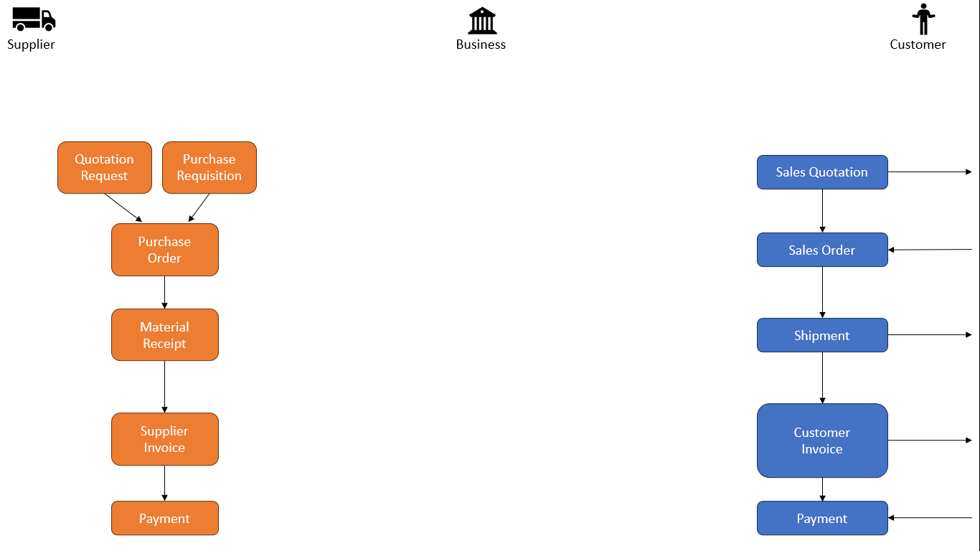Image resolution: width=980 pixels, height=551 pixels.
Task: Click the Customer text label
Action: coord(918,44)
